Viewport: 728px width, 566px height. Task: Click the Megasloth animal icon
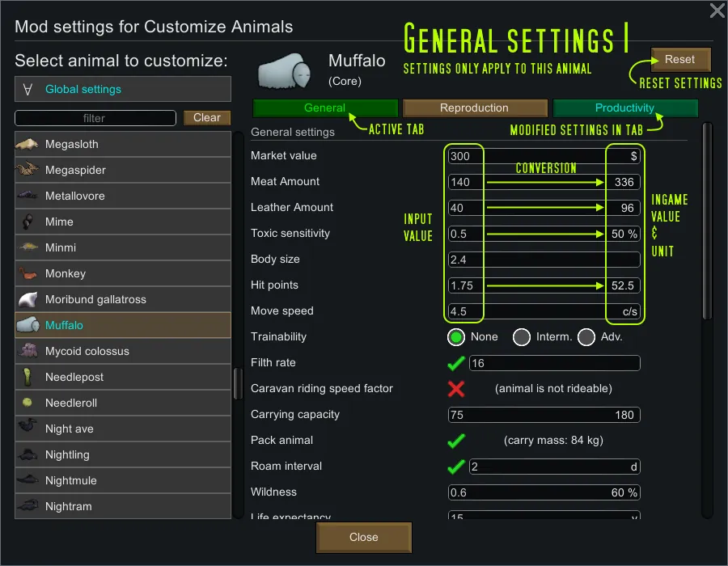27,144
